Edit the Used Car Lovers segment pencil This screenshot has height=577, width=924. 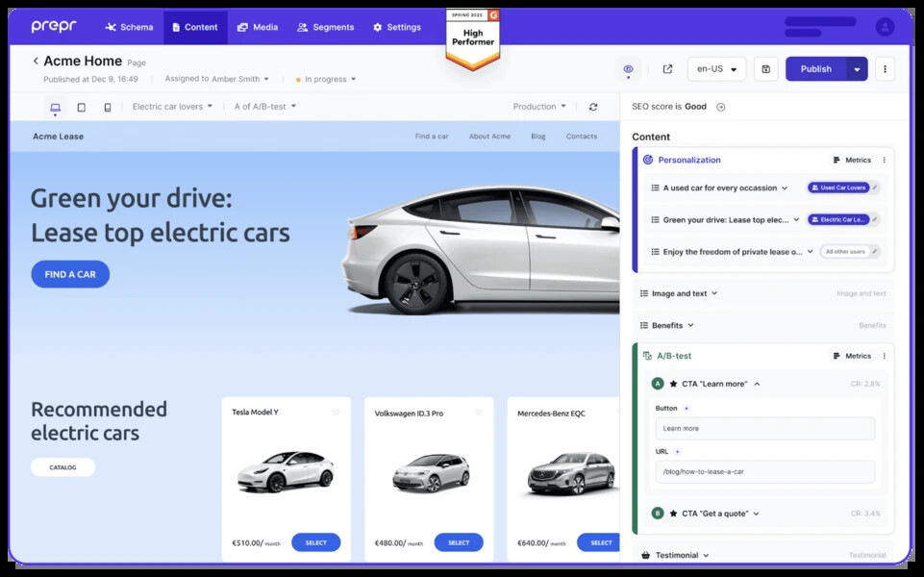(875, 188)
